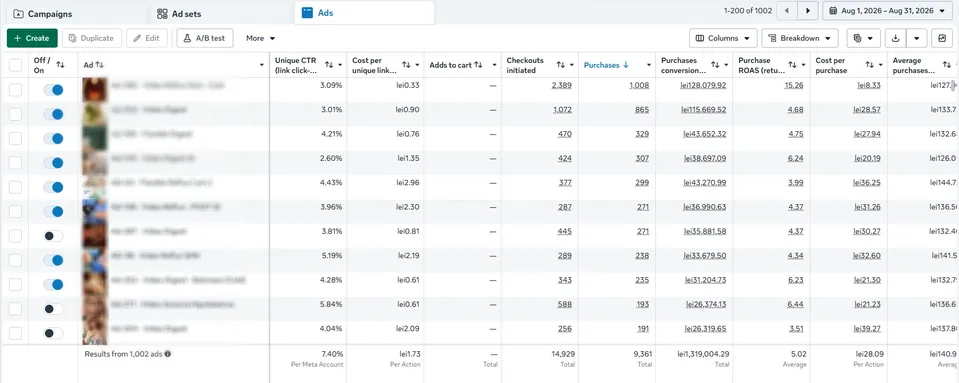This screenshot has width=959, height=383.
Task: Sort the Ad column using its arrows
Action: click(x=100, y=65)
